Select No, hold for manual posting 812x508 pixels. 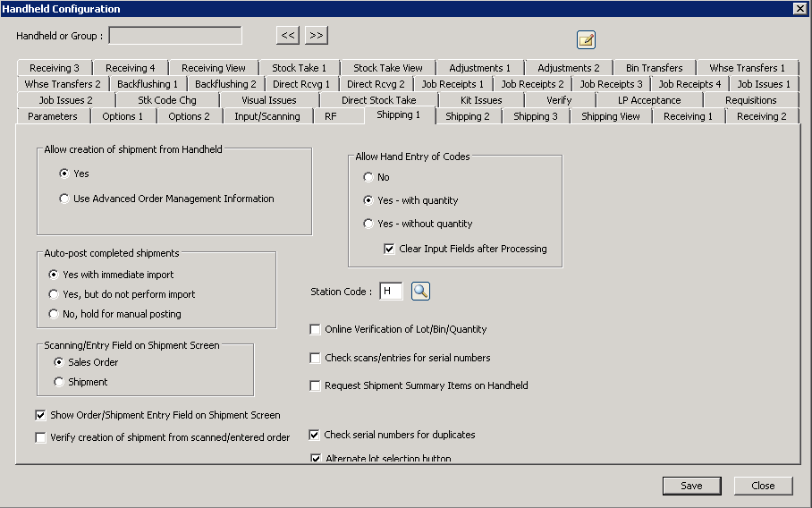tap(54, 314)
